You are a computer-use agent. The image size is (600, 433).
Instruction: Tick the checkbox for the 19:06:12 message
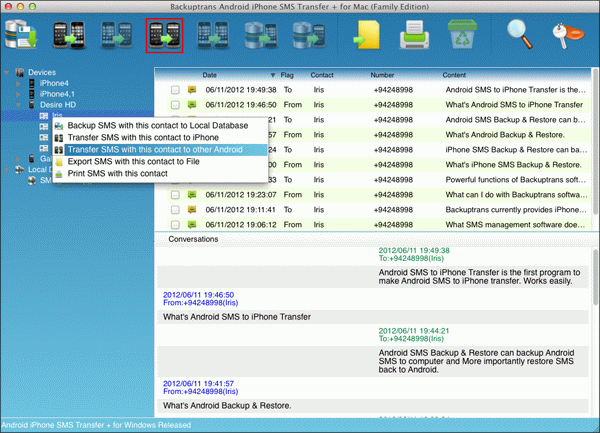(x=175, y=225)
